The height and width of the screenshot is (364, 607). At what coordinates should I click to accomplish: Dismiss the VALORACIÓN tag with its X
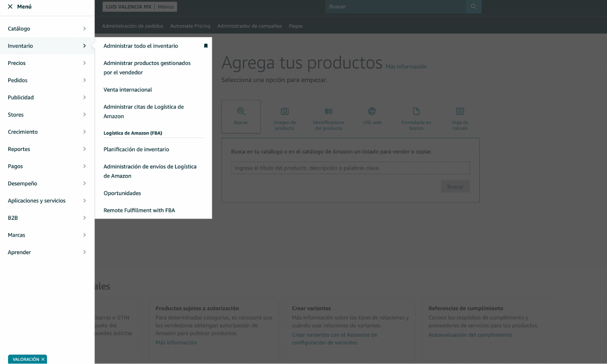(43, 359)
